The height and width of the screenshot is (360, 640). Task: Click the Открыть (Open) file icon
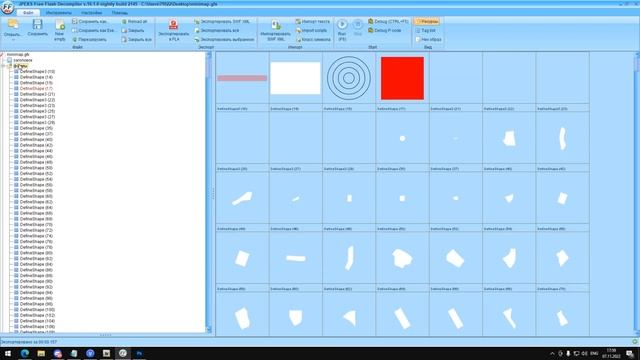(13, 24)
